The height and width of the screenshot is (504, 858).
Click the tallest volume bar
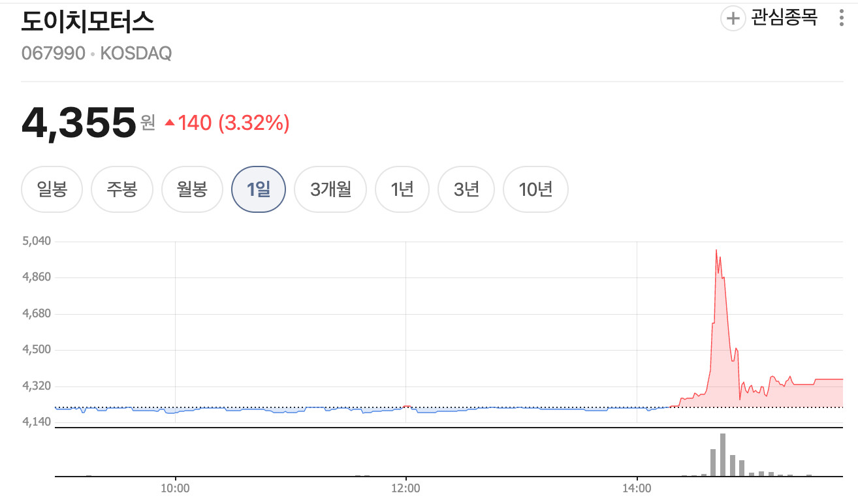pyautogui.click(x=723, y=454)
